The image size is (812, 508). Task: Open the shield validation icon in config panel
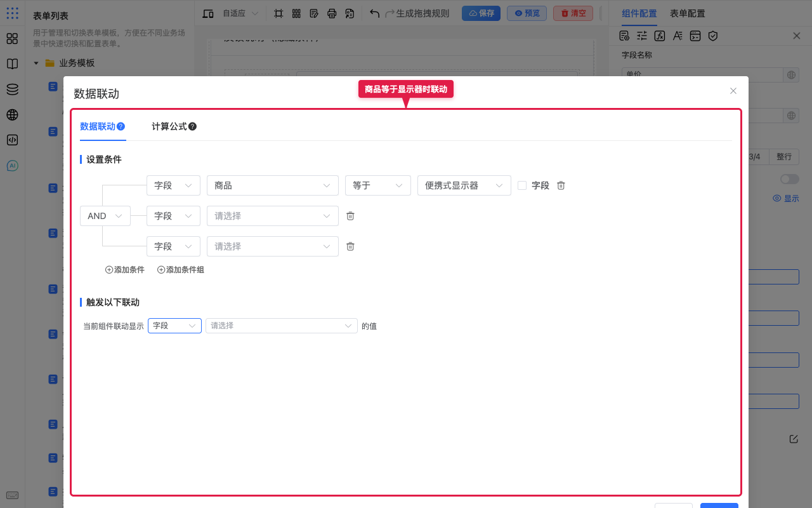tap(713, 36)
